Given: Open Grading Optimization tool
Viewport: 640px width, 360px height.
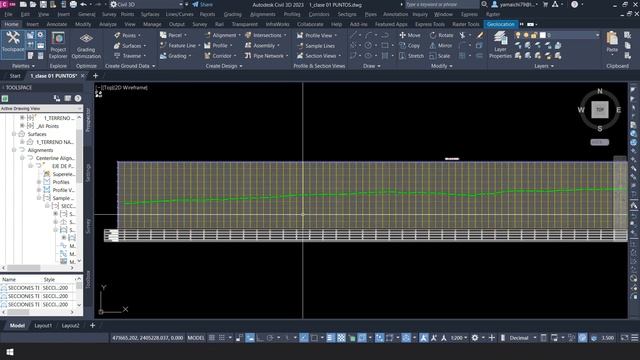Looking at the screenshot, I should pyautogui.click(x=86, y=45).
